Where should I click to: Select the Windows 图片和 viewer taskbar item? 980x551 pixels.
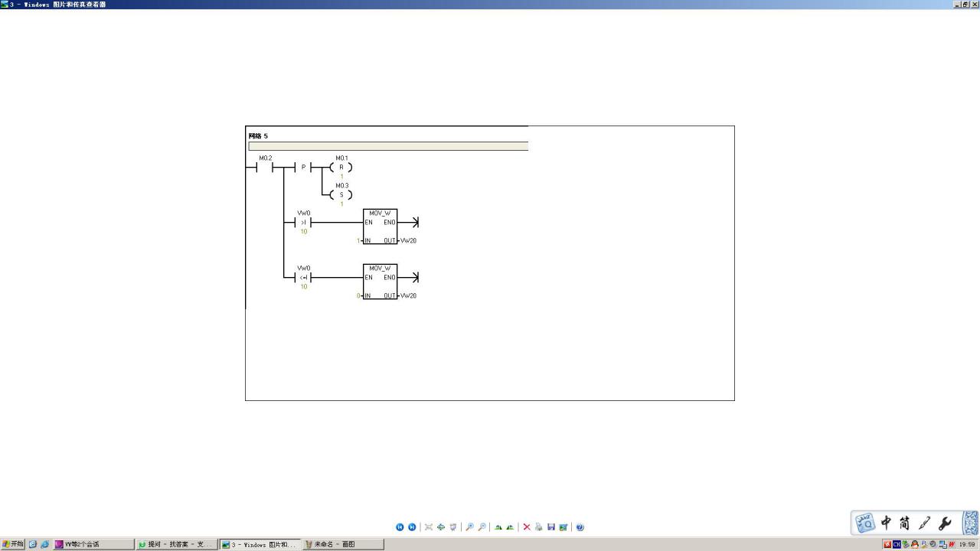[260, 544]
